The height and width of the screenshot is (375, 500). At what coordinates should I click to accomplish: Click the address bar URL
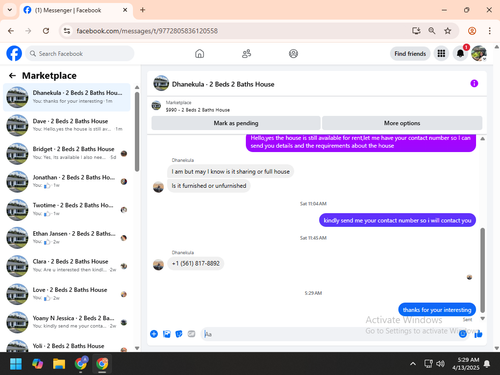(147, 31)
